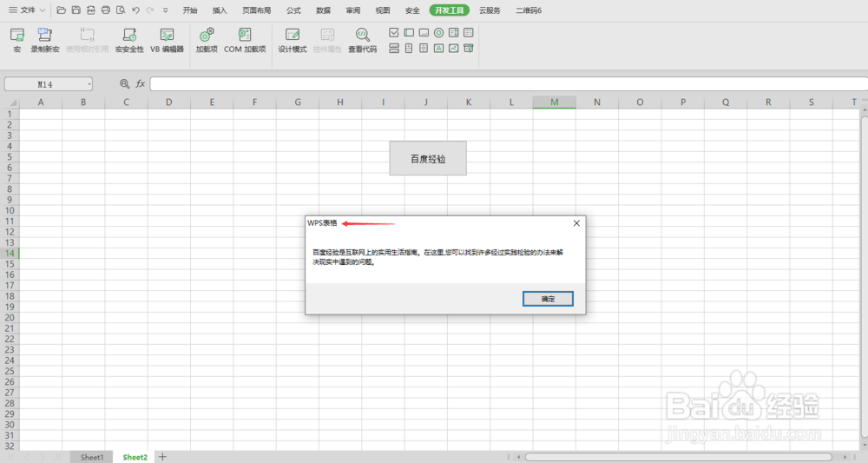The image size is (868, 463).
Task: Insert a list box control
Action: [453, 33]
